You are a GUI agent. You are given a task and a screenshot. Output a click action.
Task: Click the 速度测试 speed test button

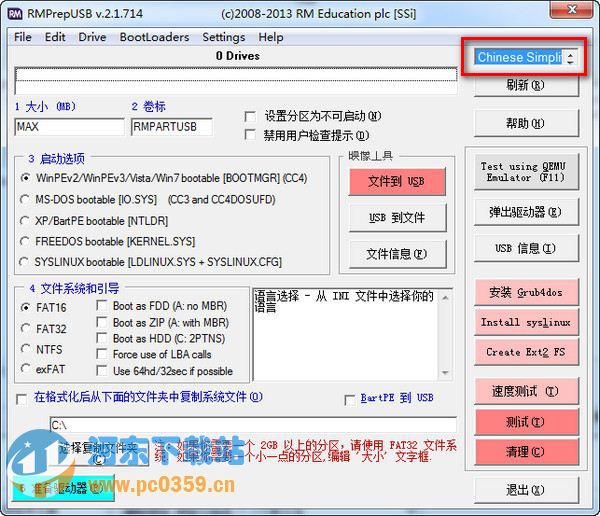pos(526,391)
